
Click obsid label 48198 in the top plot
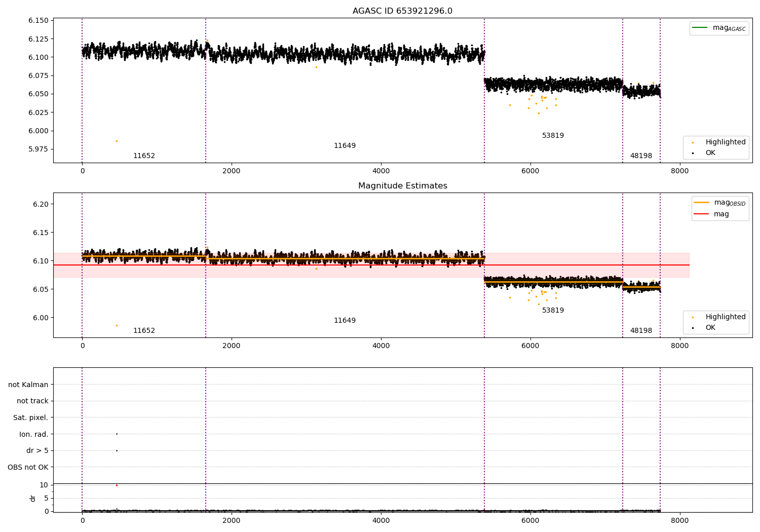coord(641,156)
